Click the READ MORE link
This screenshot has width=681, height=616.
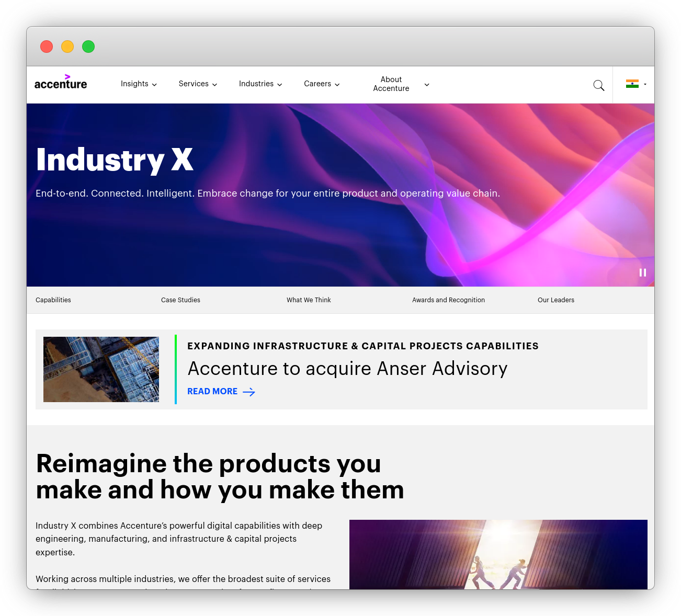(212, 392)
